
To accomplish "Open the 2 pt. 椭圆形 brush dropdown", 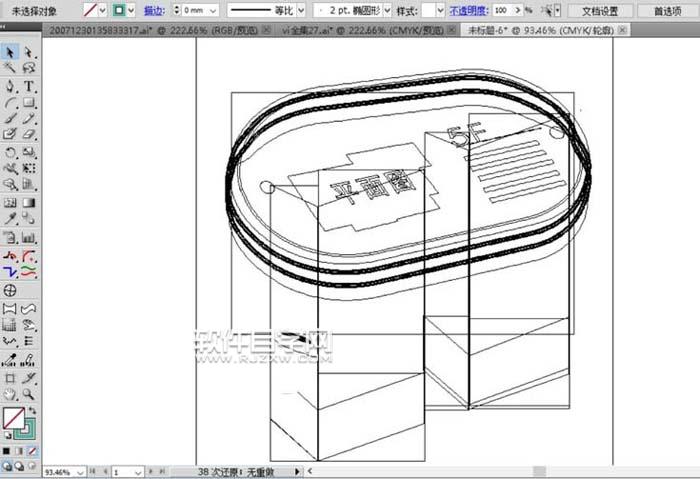I will coord(388,10).
